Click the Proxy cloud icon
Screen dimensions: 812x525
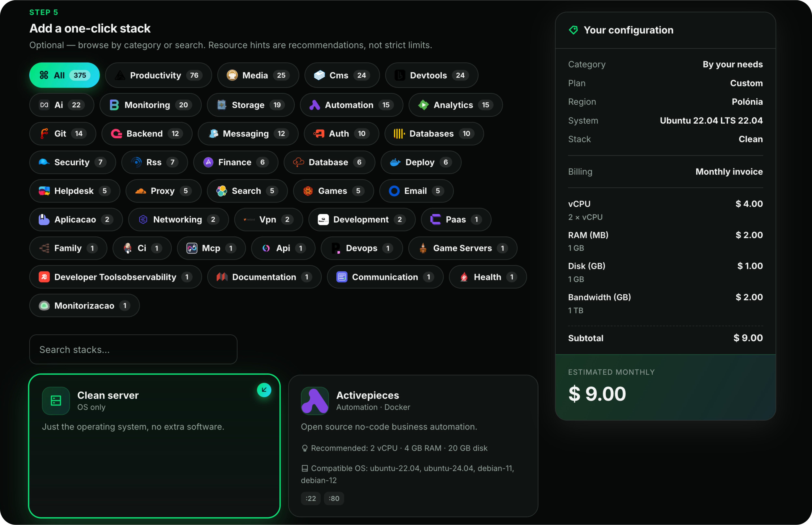[x=140, y=191]
